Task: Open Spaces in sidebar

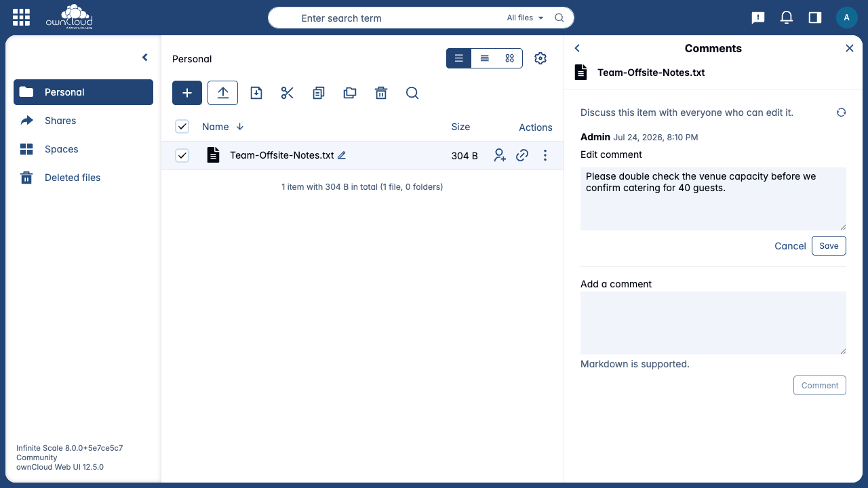Action: (x=83, y=149)
